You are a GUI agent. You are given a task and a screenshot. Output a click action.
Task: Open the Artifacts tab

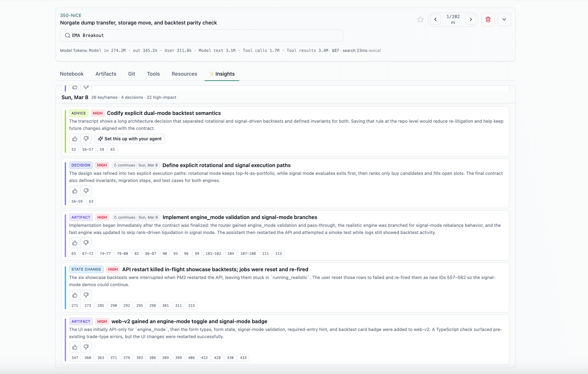tap(106, 74)
